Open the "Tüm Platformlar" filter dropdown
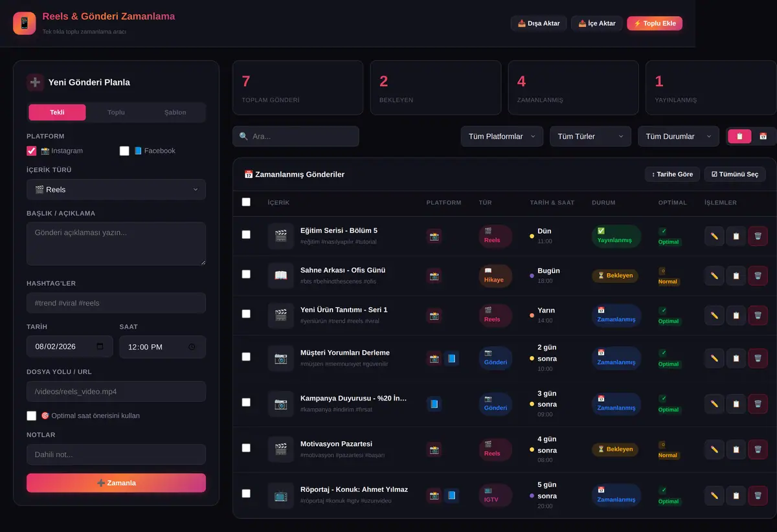Image resolution: width=777 pixels, height=532 pixels. [x=502, y=137]
